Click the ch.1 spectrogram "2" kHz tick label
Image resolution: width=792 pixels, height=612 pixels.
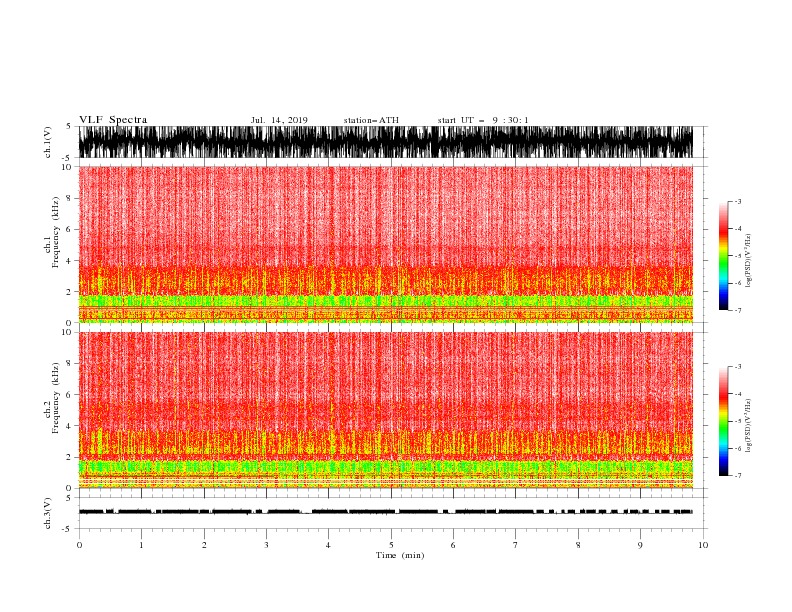pos(69,291)
